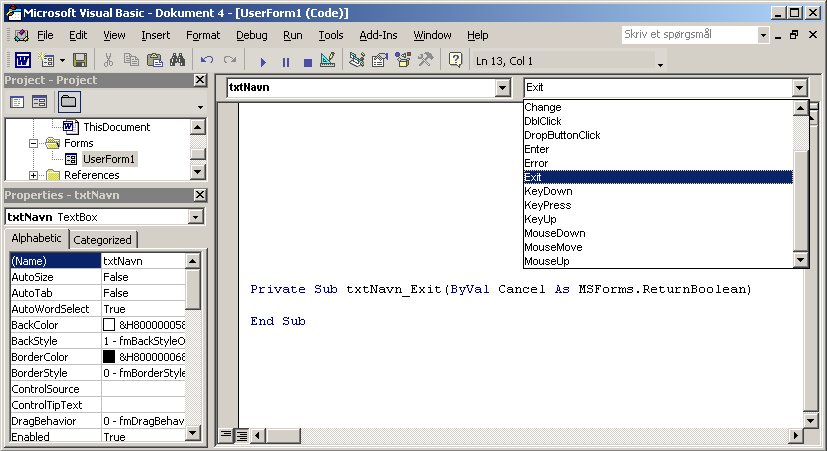The height and width of the screenshot is (451, 827).
Task: Switch to the Alphabetic tab
Action: [36, 238]
